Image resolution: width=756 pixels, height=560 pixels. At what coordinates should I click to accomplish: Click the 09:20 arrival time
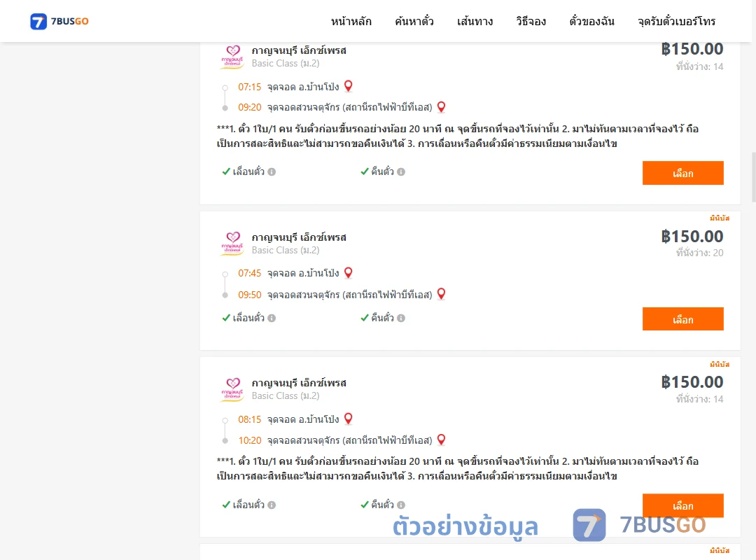(x=249, y=107)
